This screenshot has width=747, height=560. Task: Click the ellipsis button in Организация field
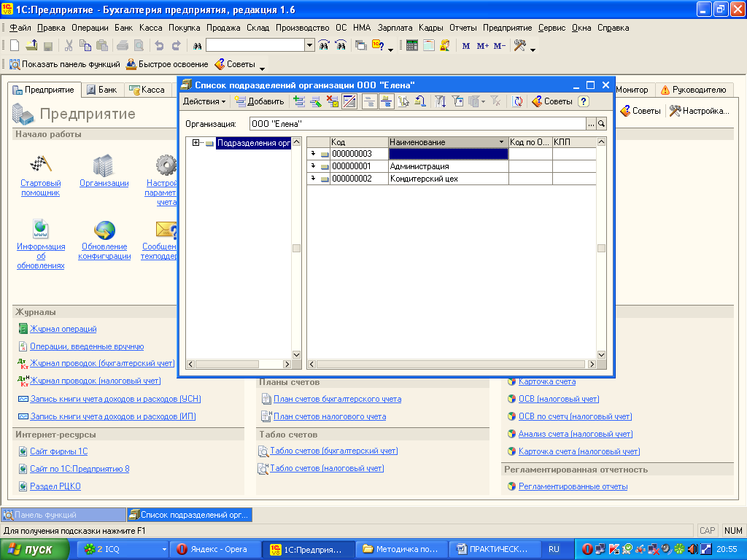[591, 124]
